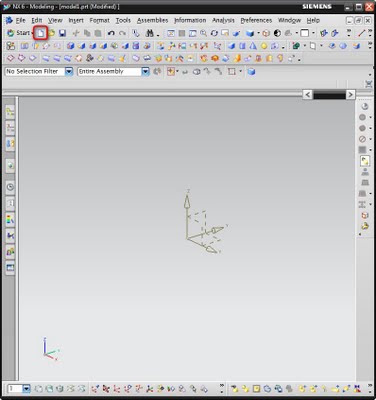
Task: Open the Window menu
Action: click(x=289, y=21)
